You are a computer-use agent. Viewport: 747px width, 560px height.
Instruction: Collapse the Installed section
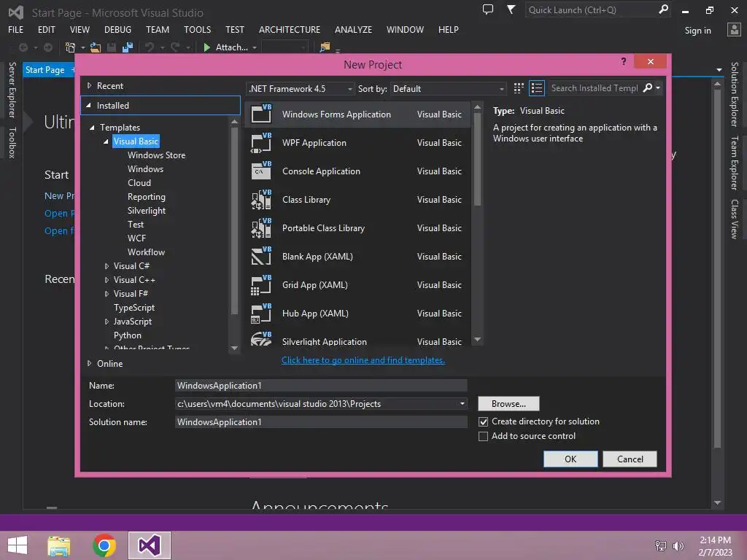(88, 105)
